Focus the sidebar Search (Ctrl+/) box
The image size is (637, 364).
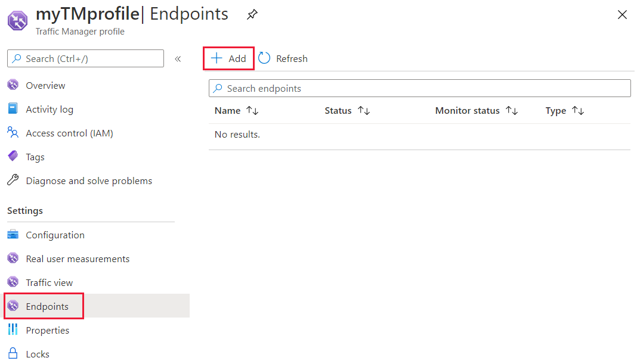click(85, 58)
